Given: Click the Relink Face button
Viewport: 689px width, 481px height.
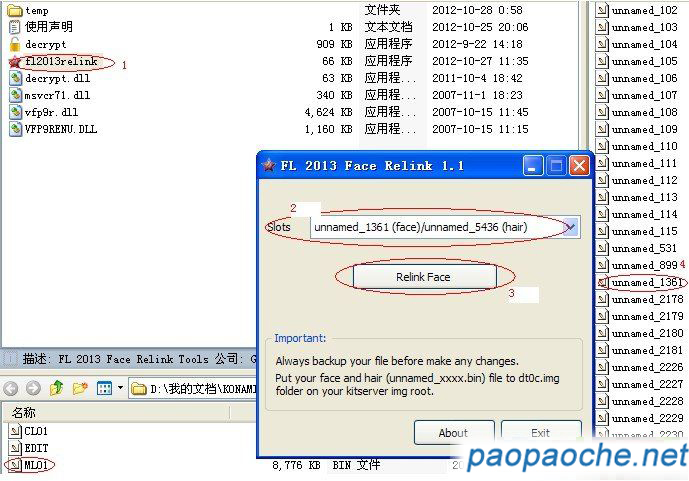Looking at the screenshot, I should click(x=424, y=277).
